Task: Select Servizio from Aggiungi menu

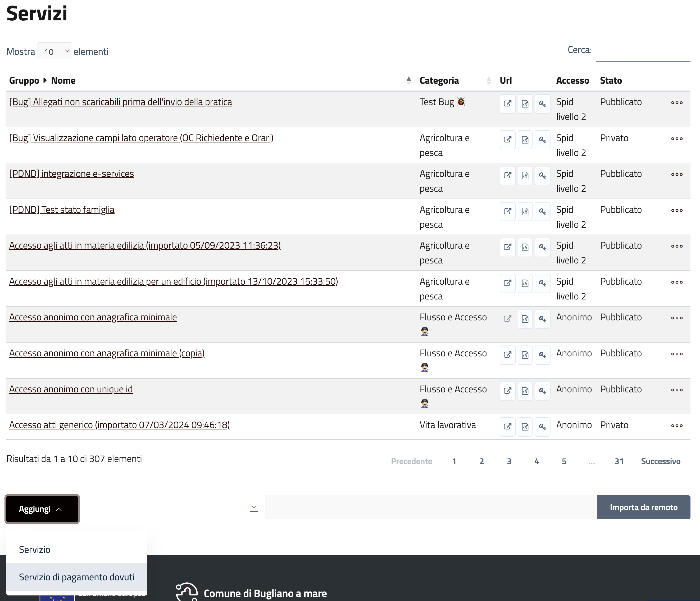Action: point(34,550)
